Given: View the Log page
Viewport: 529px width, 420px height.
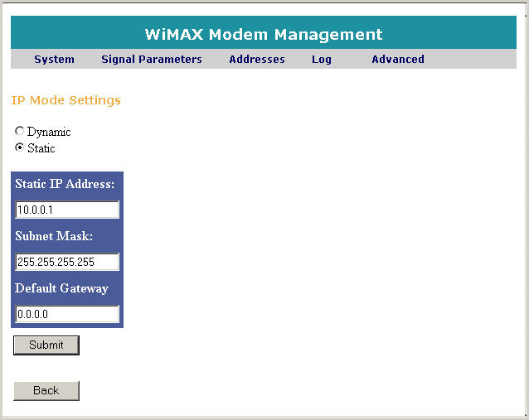Looking at the screenshot, I should (x=321, y=60).
